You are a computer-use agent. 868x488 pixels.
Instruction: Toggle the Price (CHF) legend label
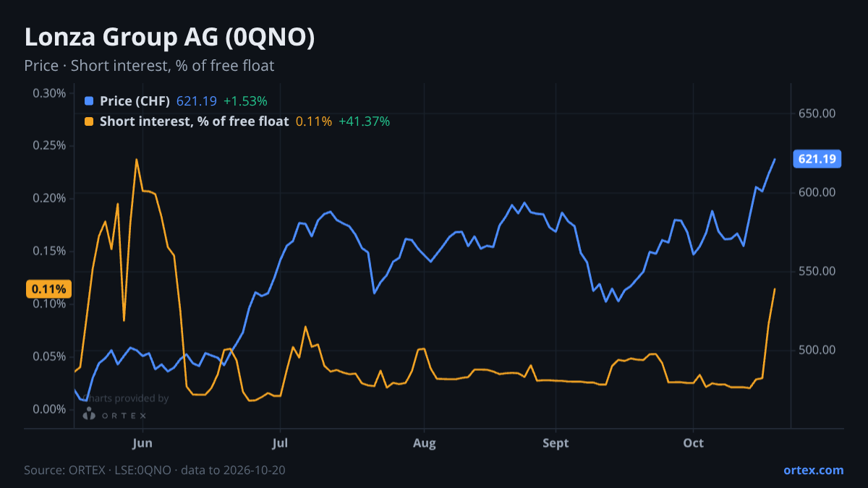click(x=135, y=101)
